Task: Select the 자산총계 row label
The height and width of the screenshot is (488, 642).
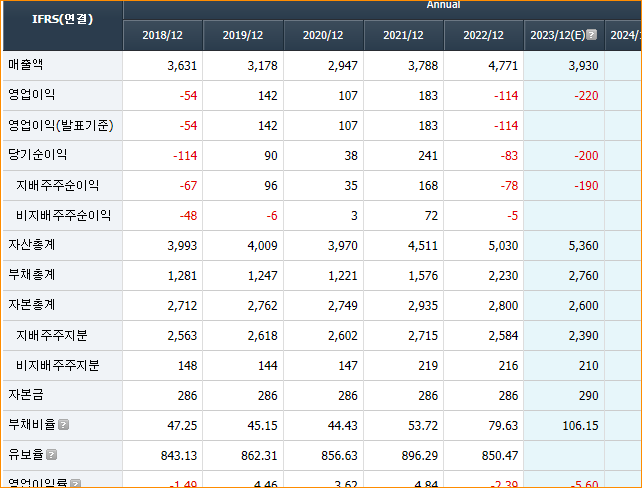Action: [x=32, y=244]
